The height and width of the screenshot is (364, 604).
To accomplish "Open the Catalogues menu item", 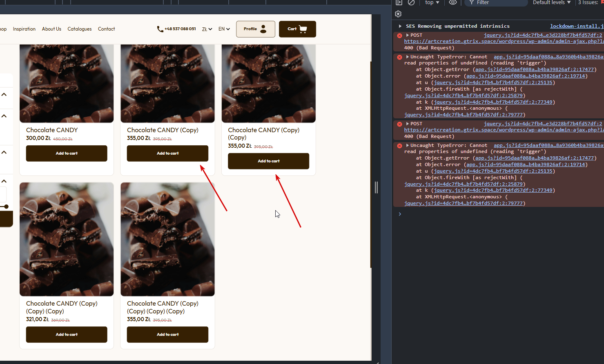I will tap(80, 29).
